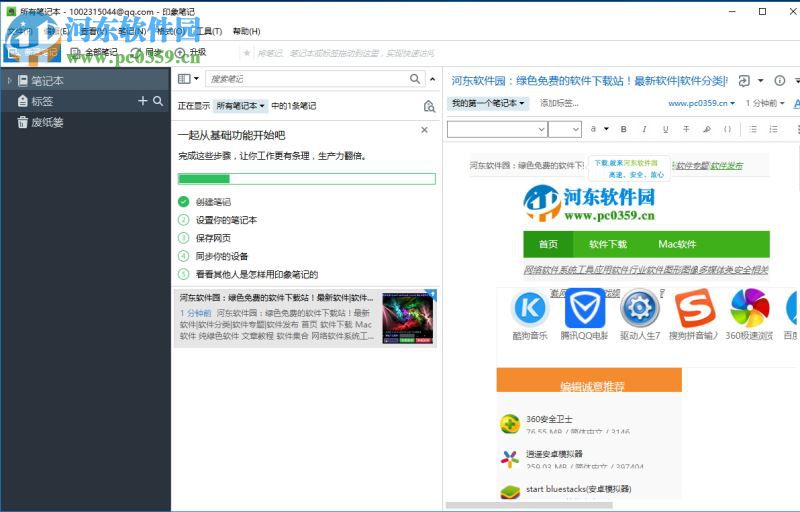This screenshot has width=800, height=512.
Task: Open the font size combo box
Action: pos(565,129)
